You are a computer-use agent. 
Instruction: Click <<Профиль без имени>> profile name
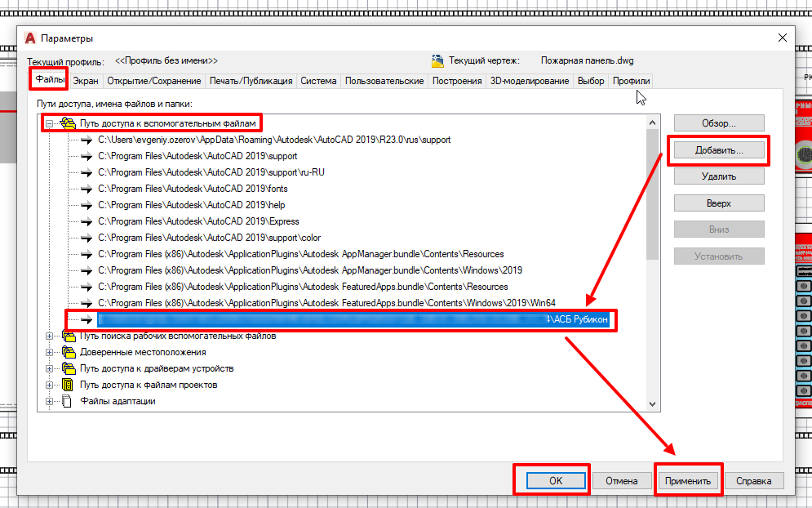(166, 60)
